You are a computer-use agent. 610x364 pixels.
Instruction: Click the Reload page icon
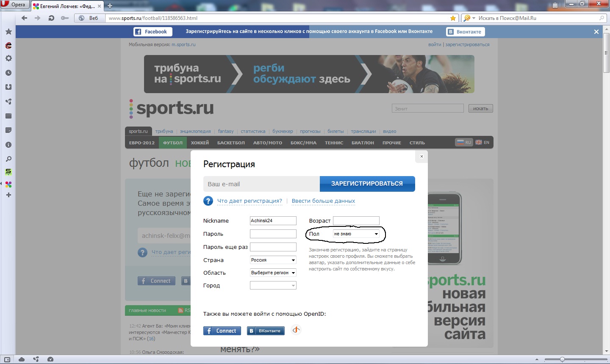51,18
